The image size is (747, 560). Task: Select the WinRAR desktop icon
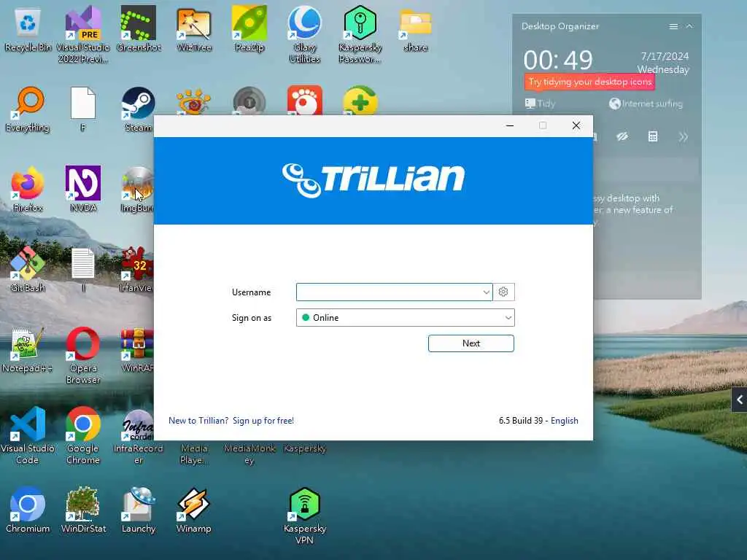click(137, 350)
